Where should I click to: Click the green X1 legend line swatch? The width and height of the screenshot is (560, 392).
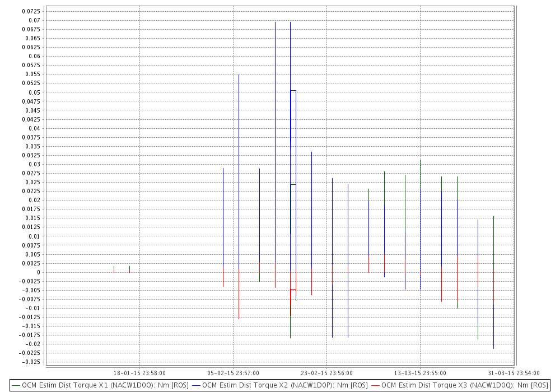[16, 386]
